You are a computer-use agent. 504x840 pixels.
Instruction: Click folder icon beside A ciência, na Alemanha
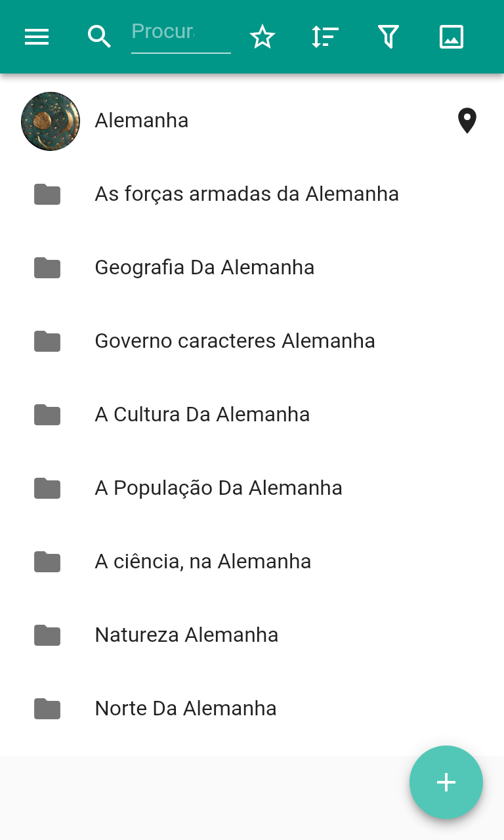pos(47,562)
